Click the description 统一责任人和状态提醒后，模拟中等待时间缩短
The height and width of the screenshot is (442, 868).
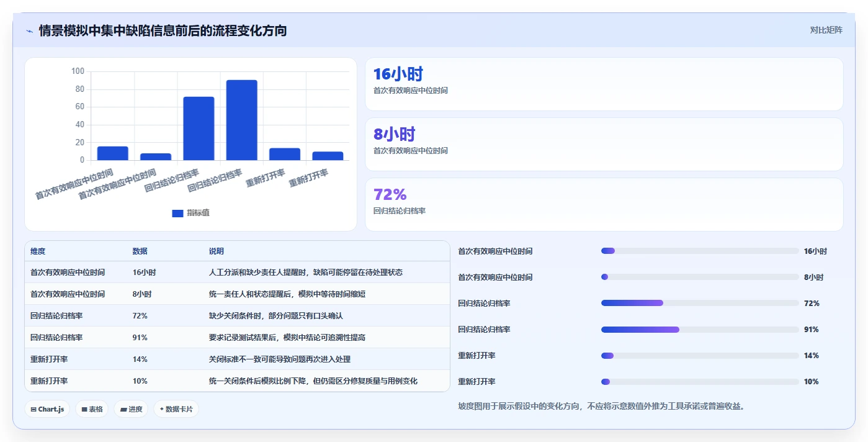click(287, 294)
